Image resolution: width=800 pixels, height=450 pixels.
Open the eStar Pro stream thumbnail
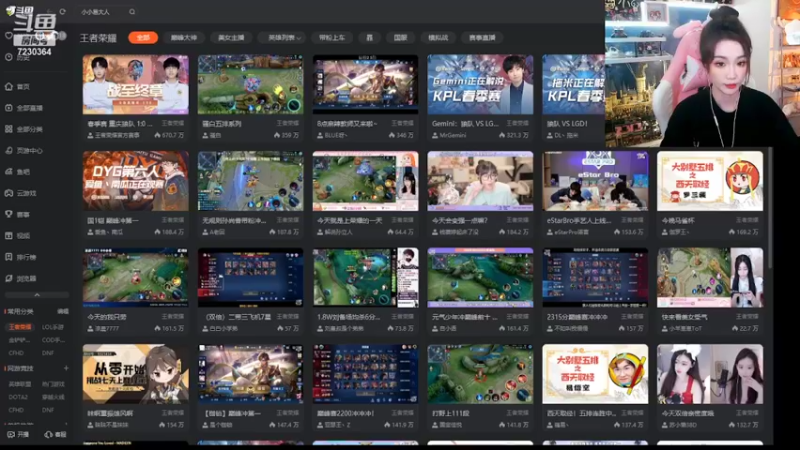click(595, 181)
